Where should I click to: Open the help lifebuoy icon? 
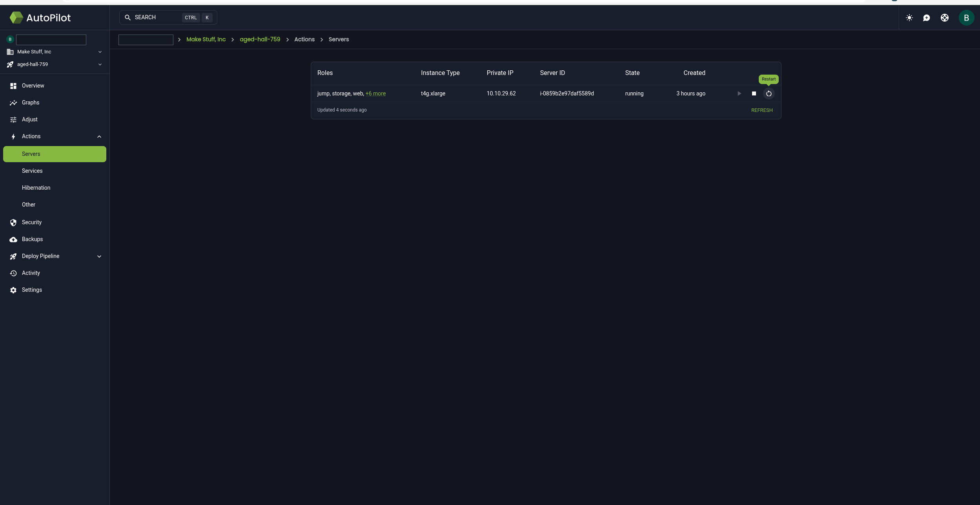coord(945,18)
